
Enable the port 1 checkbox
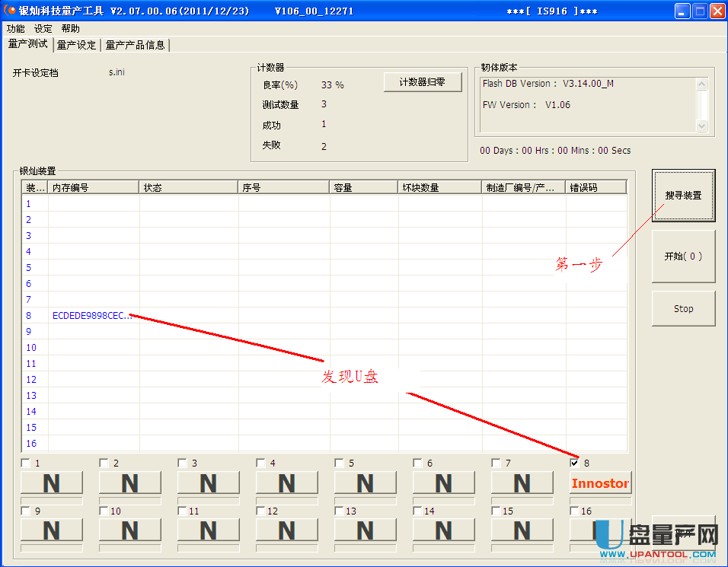coord(26,463)
